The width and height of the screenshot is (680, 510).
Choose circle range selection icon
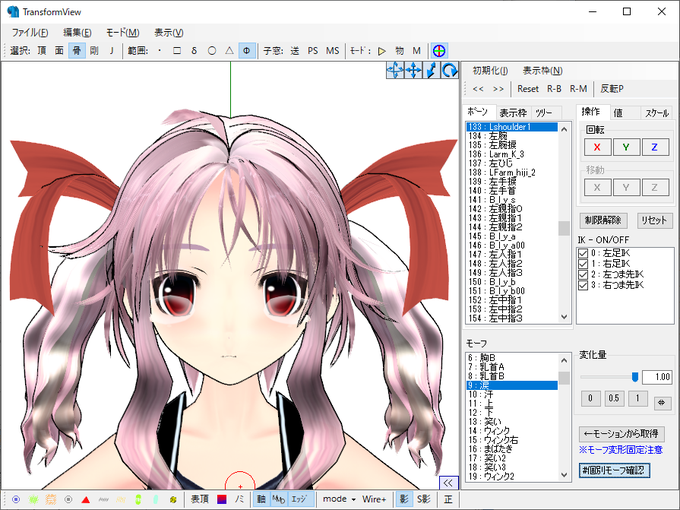212,51
